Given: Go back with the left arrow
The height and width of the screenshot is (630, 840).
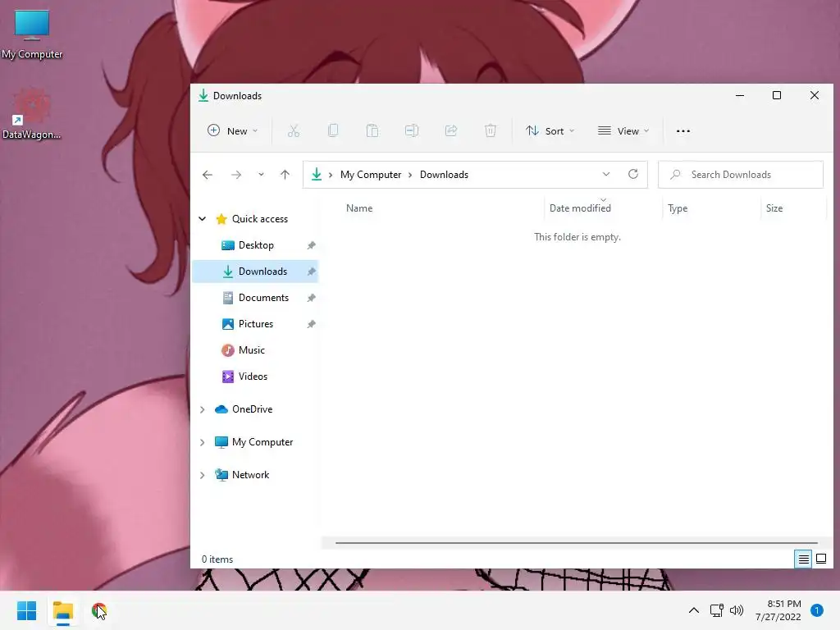Looking at the screenshot, I should pos(208,175).
